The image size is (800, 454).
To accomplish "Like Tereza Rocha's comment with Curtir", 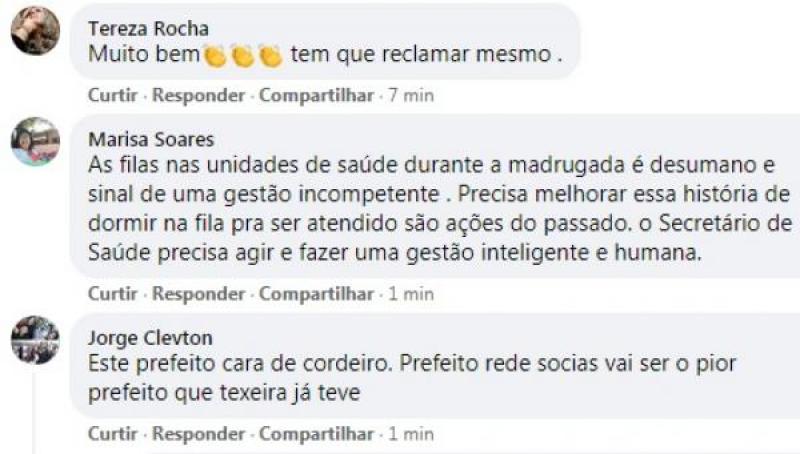I will [113, 95].
